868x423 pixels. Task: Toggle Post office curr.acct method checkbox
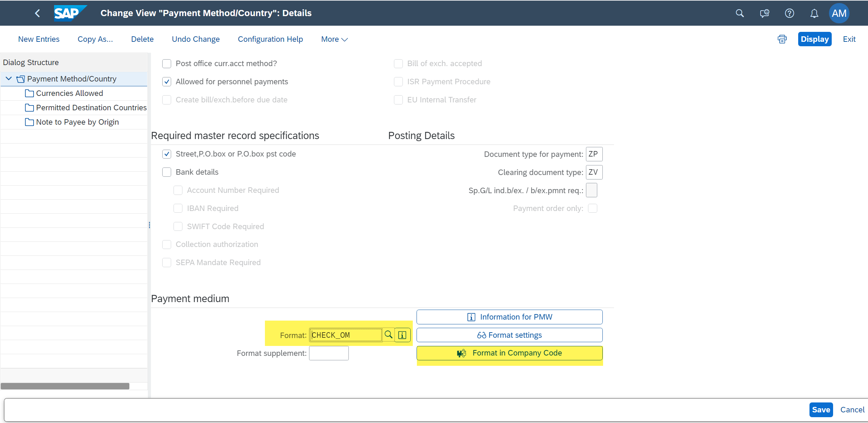coord(167,63)
